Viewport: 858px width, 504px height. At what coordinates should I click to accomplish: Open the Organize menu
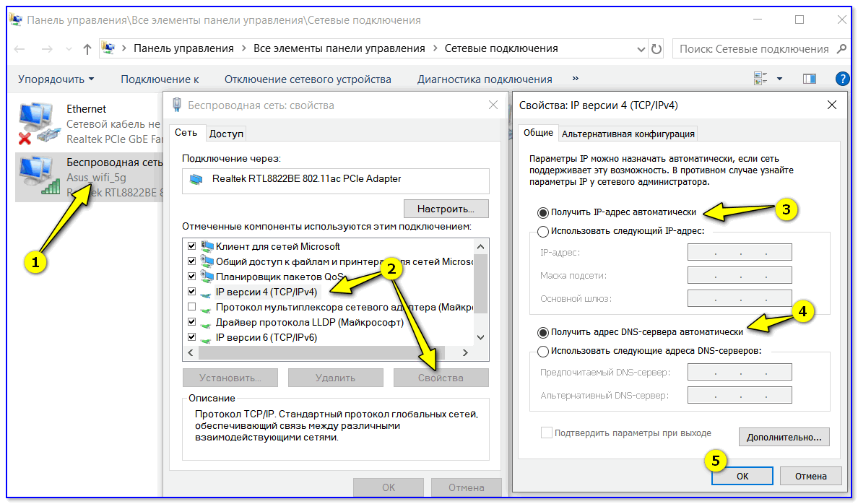coord(56,79)
